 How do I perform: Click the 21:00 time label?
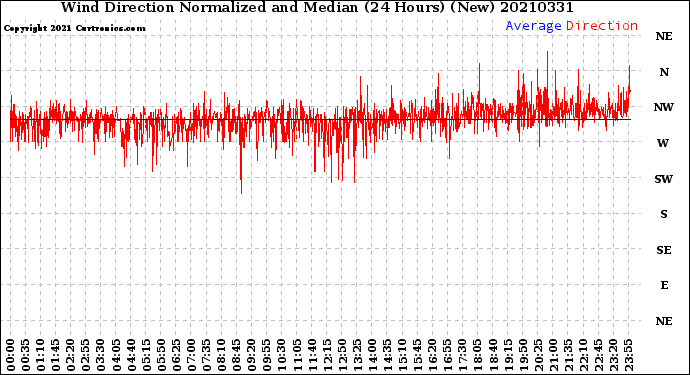click(x=553, y=355)
